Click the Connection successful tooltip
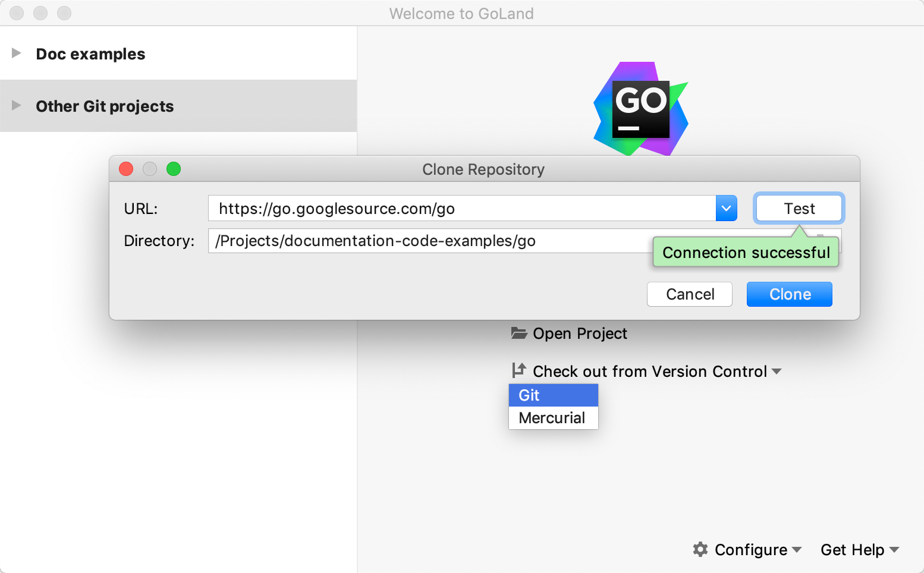The image size is (924, 573). (x=746, y=253)
